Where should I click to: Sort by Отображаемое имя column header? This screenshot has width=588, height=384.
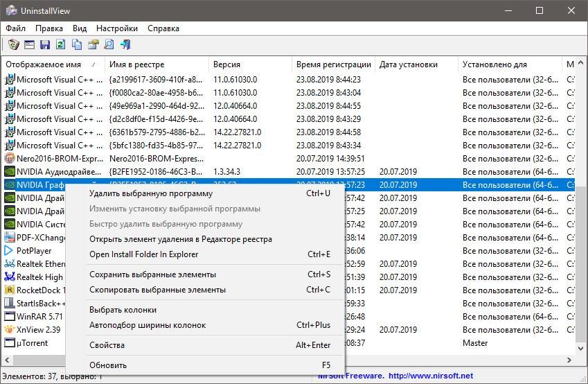pos(53,64)
